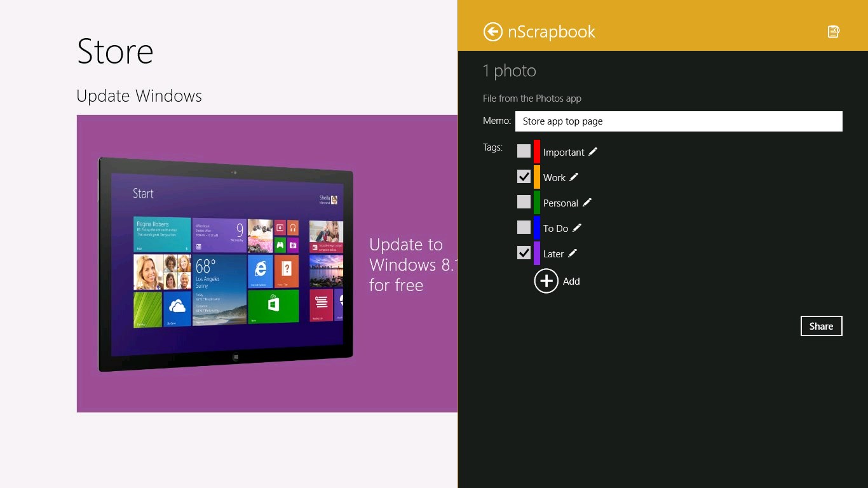Untick the Later tag checkbox
Screen dimensions: 868x488
(524, 253)
